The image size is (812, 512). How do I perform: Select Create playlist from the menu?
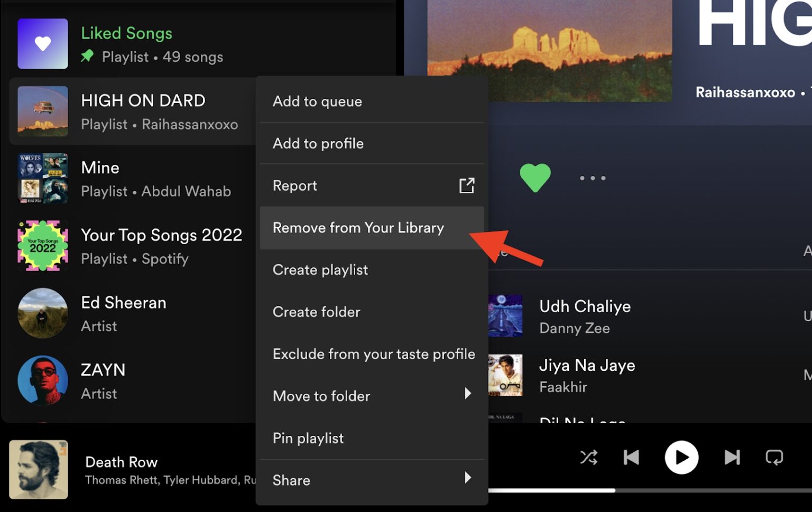[320, 269]
